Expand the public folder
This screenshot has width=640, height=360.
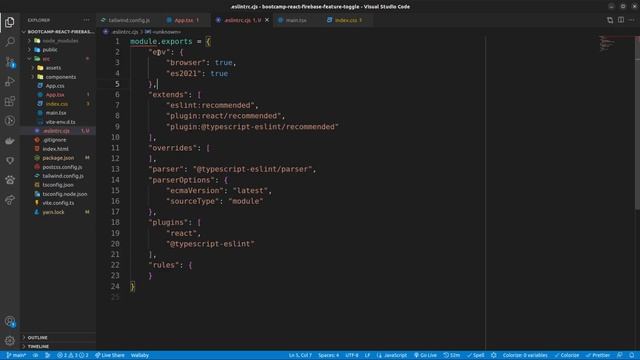59,50
